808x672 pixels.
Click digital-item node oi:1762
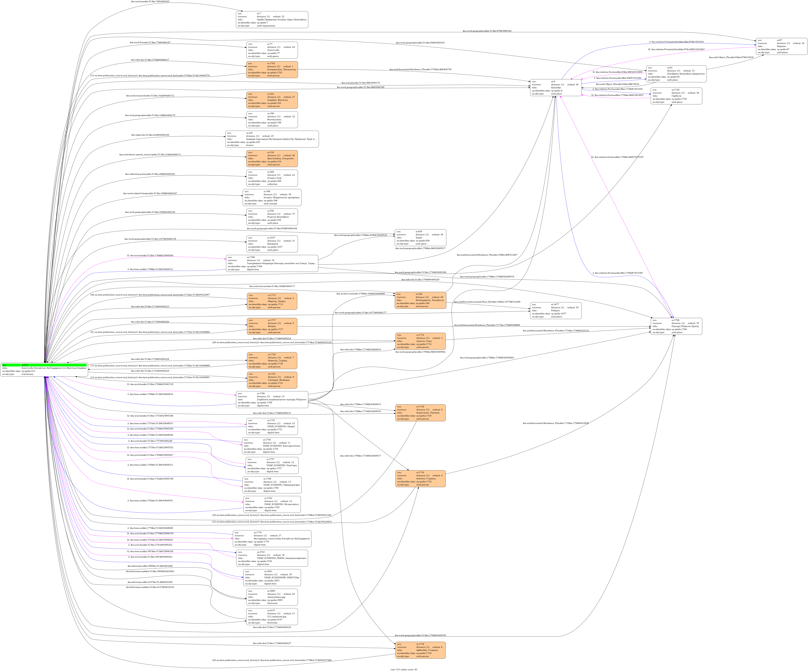272,504
